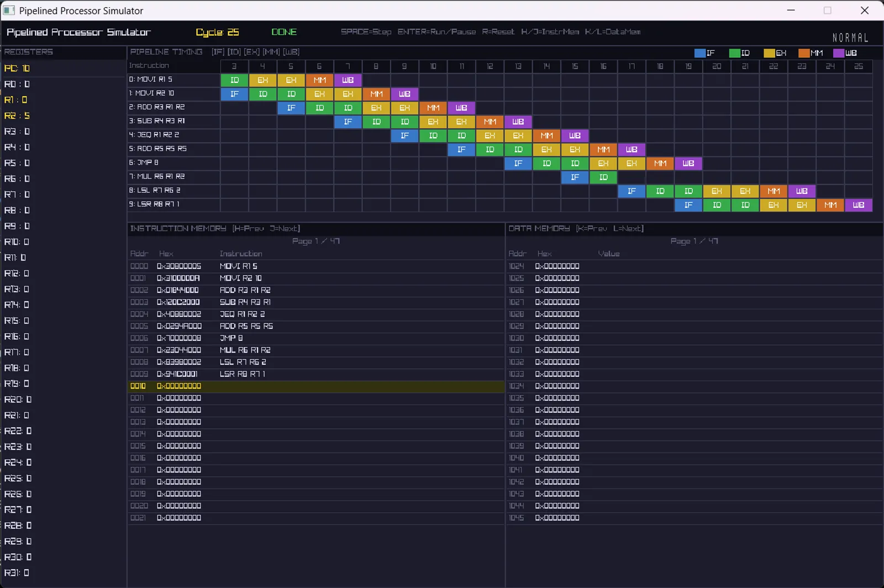This screenshot has width=884, height=588.
Task: Click the NORMAL mode label
Action: (850, 38)
